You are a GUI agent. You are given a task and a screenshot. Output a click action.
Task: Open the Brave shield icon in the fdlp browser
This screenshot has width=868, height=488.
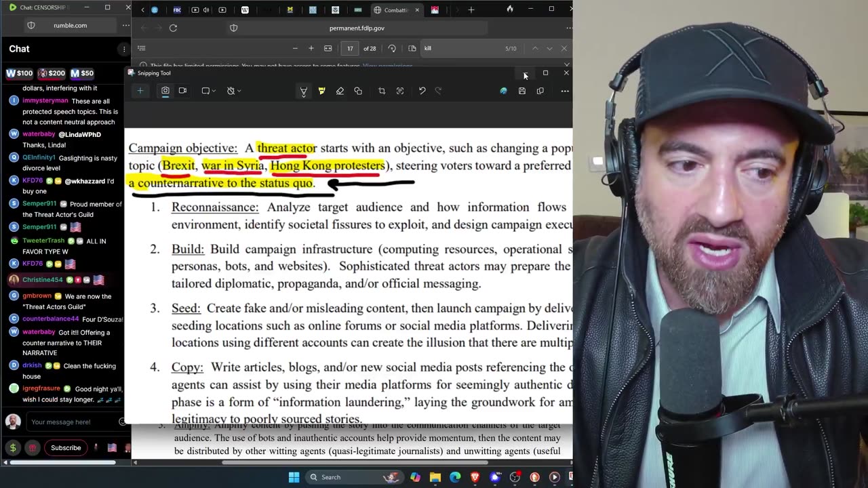point(234,28)
